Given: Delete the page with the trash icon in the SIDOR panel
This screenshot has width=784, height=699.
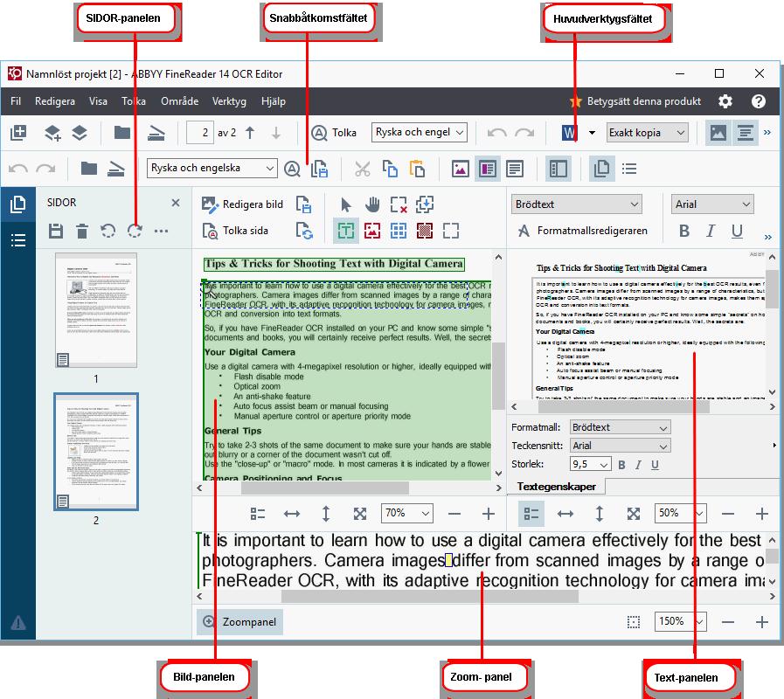Looking at the screenshot, I should [82, 231].
